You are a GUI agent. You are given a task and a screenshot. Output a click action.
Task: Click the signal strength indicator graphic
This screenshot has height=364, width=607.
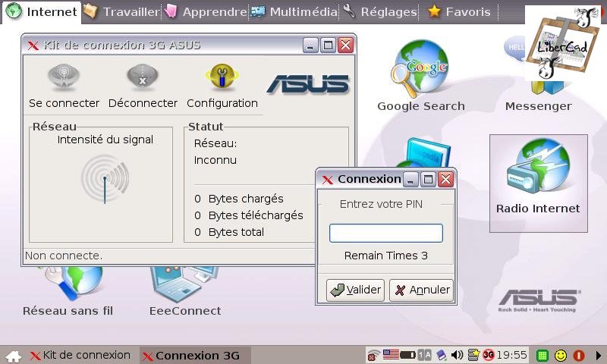[105, 179]
